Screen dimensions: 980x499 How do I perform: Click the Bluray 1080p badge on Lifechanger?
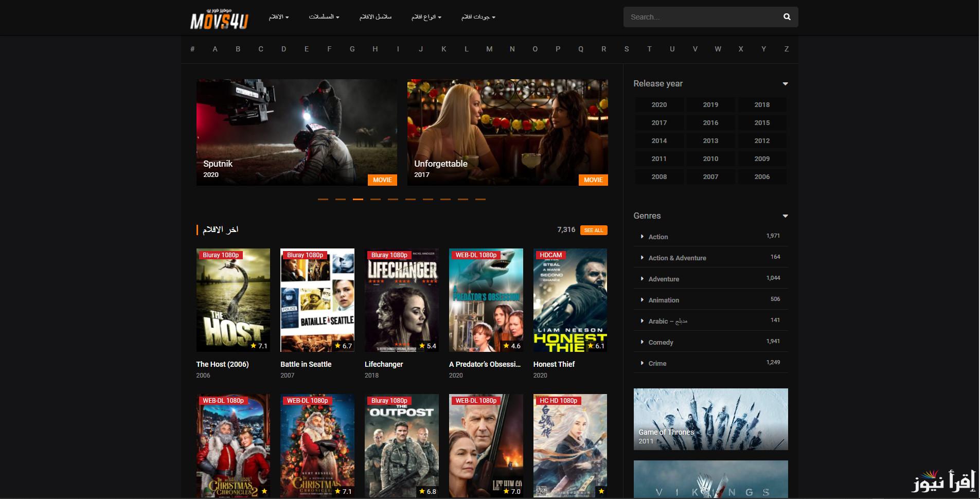[389, 255]
